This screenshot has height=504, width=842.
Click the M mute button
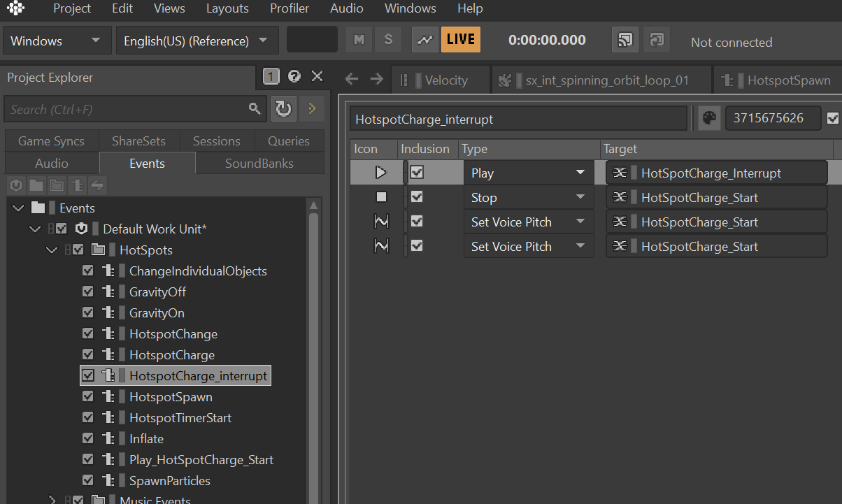click(359, 40)
